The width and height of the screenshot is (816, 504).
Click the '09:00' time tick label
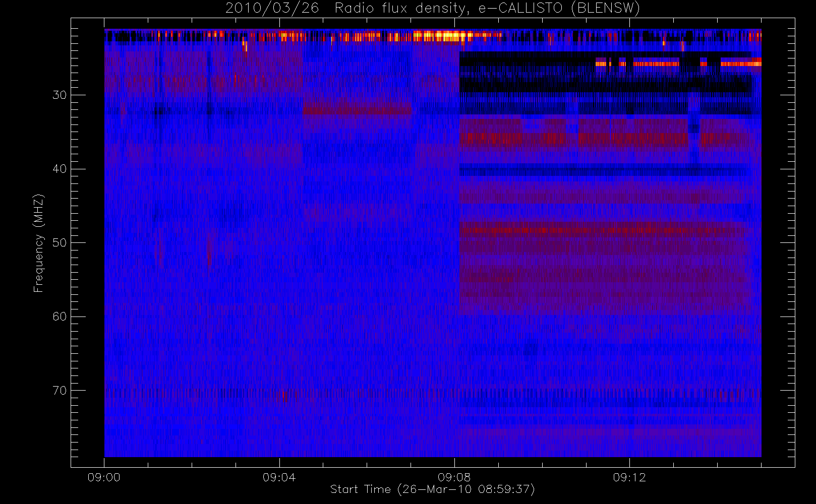(104, 477)
